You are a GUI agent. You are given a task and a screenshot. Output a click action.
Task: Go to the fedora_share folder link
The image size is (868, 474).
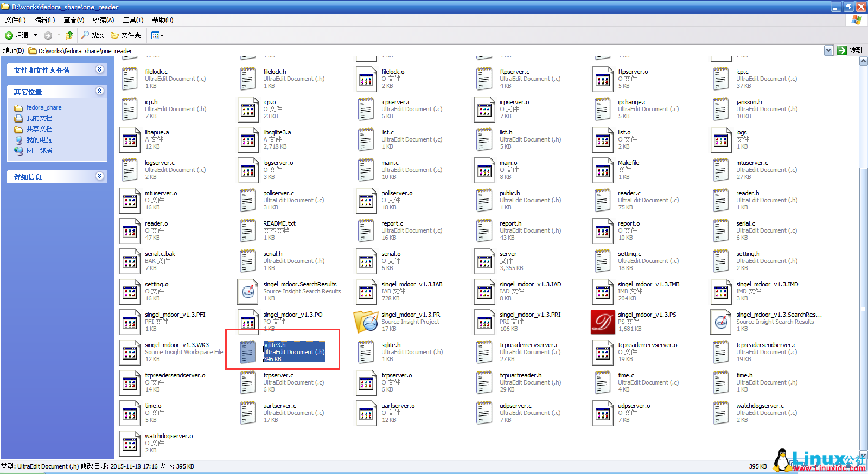43,107
